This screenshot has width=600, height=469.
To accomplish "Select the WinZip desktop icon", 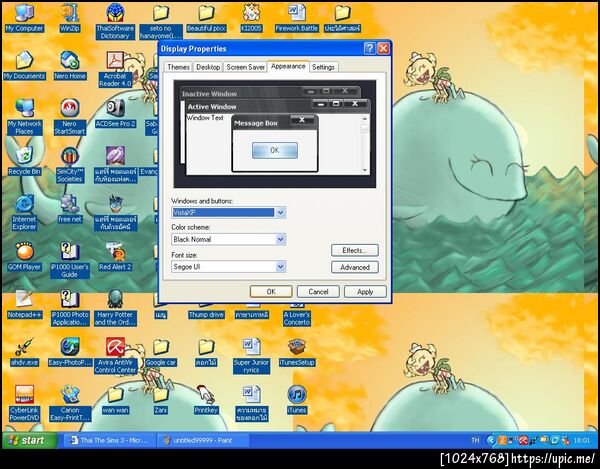I will [x=70, y=18].
